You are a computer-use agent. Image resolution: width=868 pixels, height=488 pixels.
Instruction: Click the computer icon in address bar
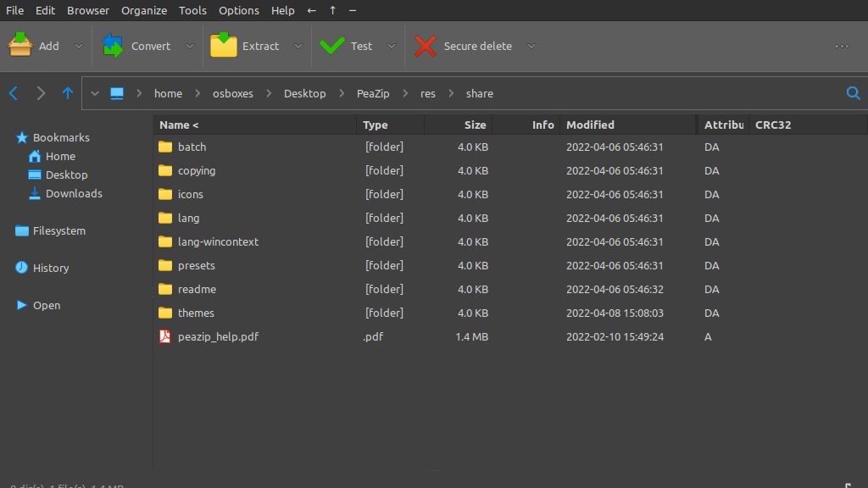(x=117, y=93)
